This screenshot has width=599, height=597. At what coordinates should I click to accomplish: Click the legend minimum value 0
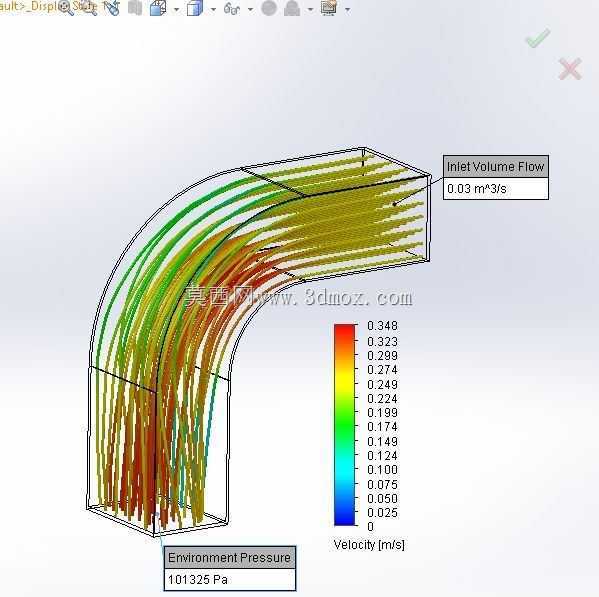tap(371, 527)
